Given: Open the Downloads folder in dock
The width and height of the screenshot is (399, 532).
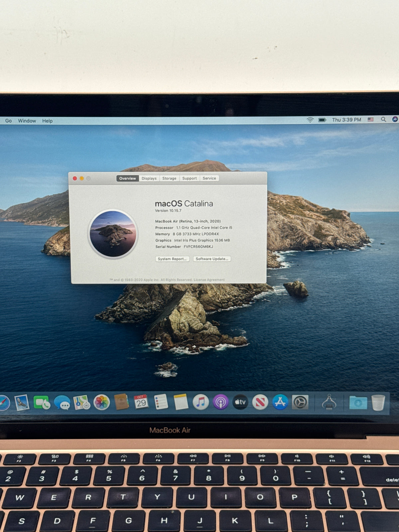Looking at the screenshot, I should point(358,403).
